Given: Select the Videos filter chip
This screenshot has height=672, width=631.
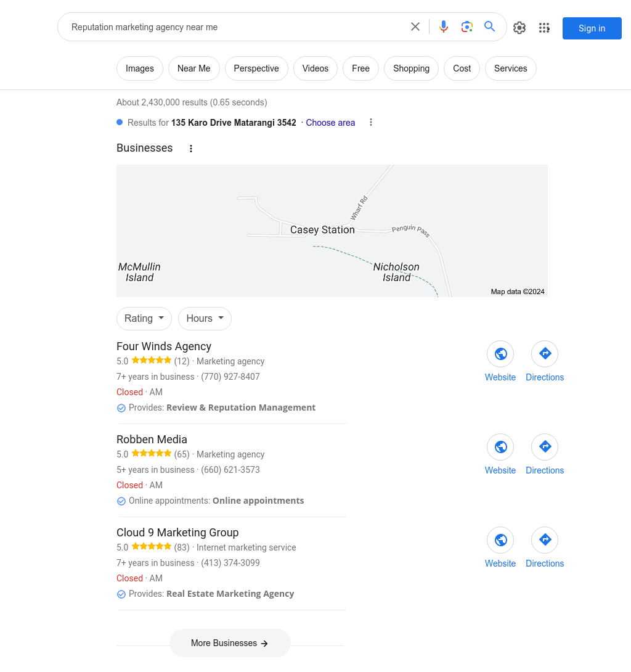Looking at the screenshot, I should pyautogui.click(x=315, y=68).
